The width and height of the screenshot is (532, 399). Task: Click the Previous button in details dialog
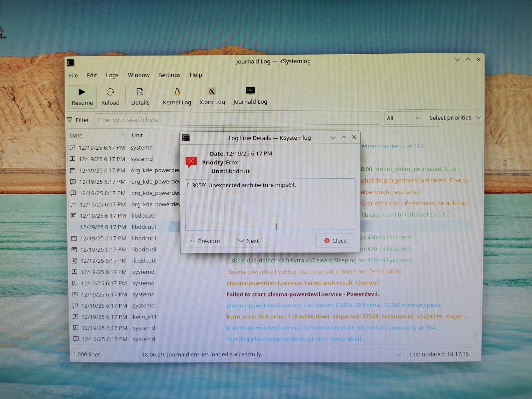pos(205,241)
